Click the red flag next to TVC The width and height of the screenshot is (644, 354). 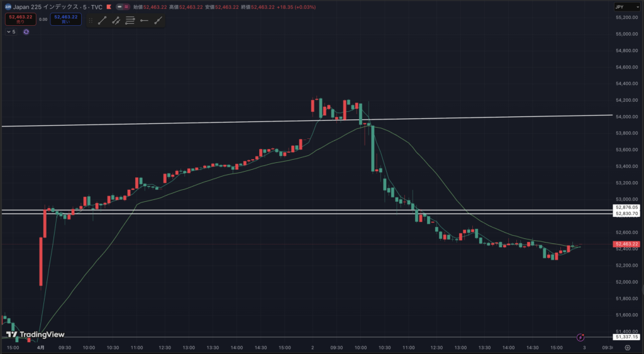pyautogui.click(x=109, y=7)
